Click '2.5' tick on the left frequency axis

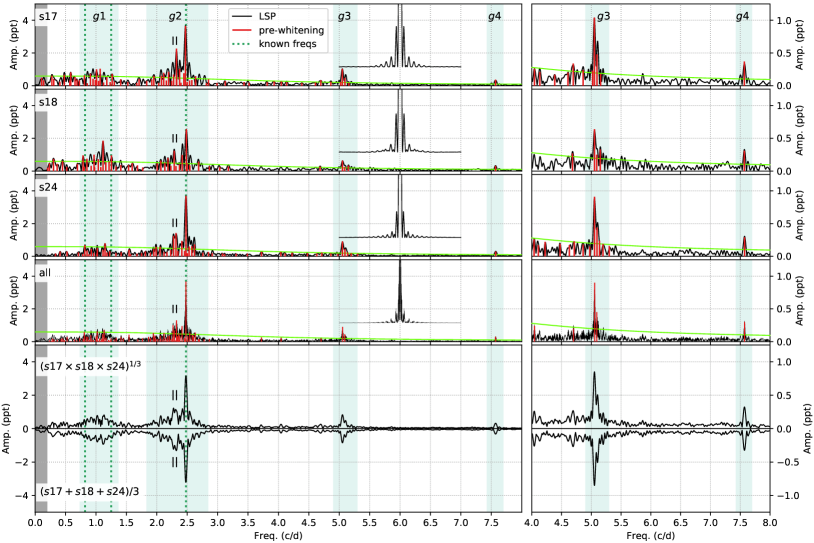[x=187, y=521]
